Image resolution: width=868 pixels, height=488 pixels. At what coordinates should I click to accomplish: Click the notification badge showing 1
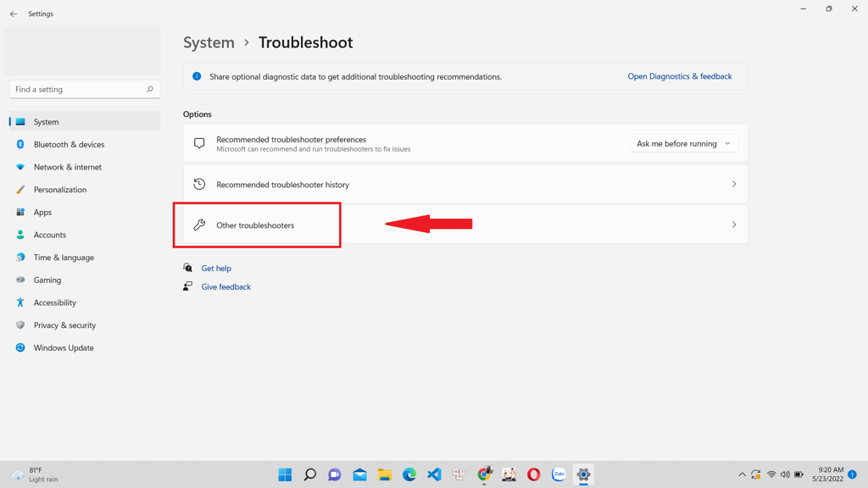(853, 474)
